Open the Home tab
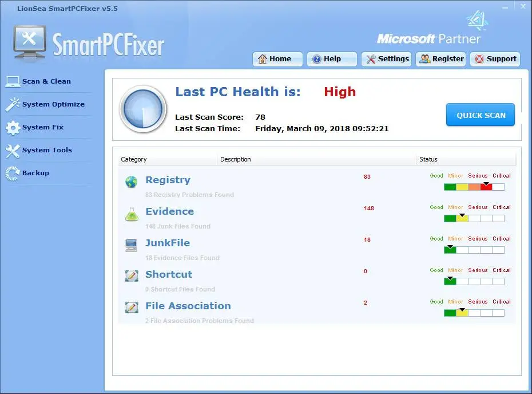Image resolution: width=532 pixels, height=394 pixels. (x=277, y=59)
